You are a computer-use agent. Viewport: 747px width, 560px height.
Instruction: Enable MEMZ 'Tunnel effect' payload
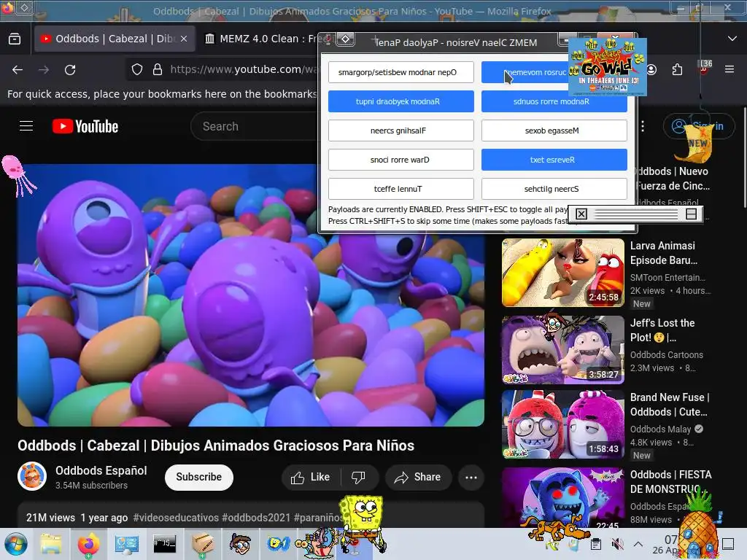[401, 189]
